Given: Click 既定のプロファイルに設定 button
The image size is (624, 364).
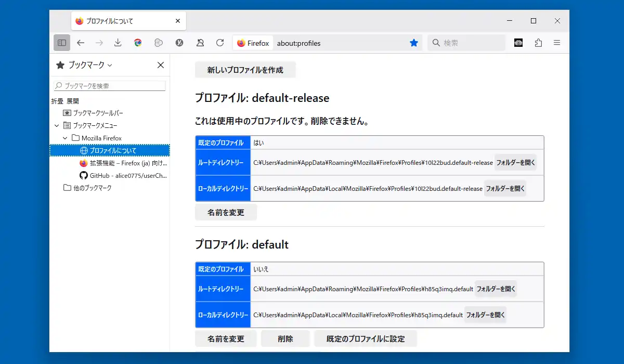Looking at the screenshot, I should 366,339.
